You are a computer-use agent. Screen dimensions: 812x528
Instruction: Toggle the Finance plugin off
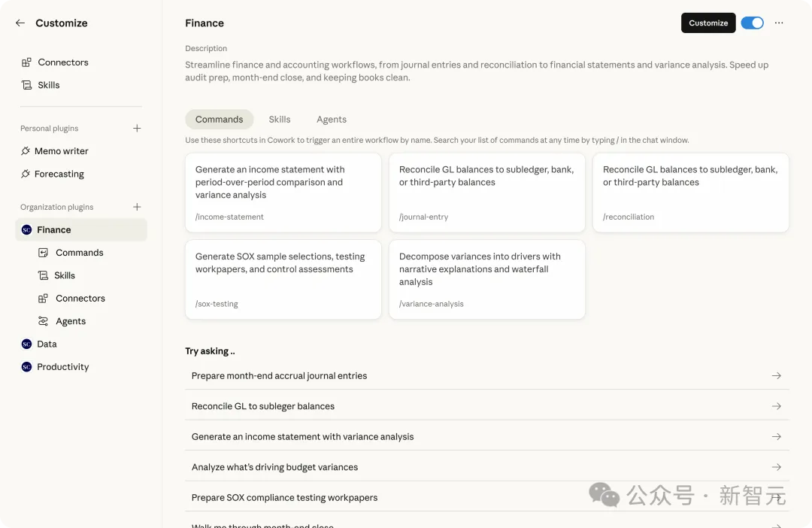point(752,23)
